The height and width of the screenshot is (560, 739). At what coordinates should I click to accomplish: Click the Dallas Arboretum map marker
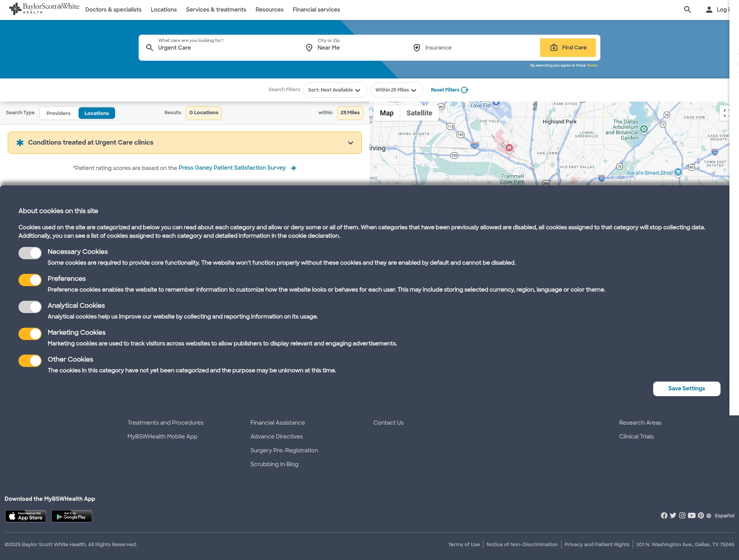644,129
